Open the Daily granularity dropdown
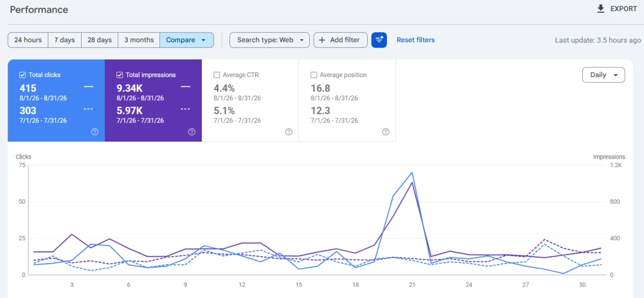This screenshot has width=644, height=298. [604, 75]
